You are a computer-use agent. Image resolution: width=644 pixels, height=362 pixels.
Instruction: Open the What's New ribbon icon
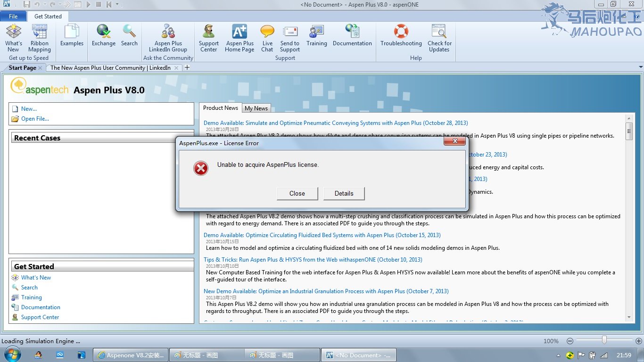(14, 38)
